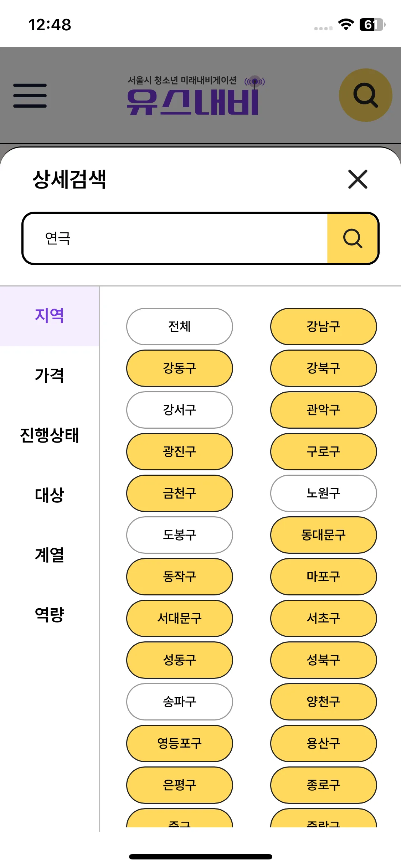The width and height of the screenshot is (401, 868).
Task: Toggle the 전체 region chip
Action: coord(180,326)
